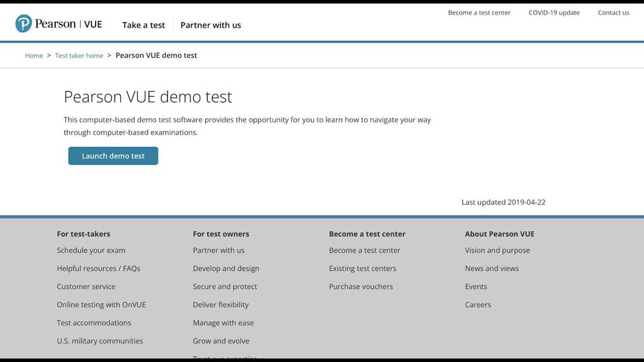Open the COVID-19 update link
The height and width of the screenshot is (362, 644).
[x=554, y=13]
